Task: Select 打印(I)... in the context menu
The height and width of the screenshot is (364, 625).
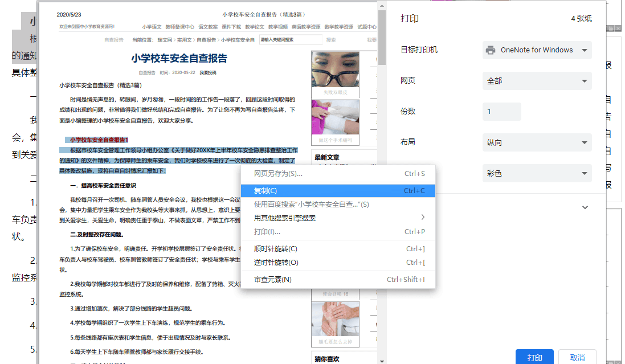Action: [338, 232]
